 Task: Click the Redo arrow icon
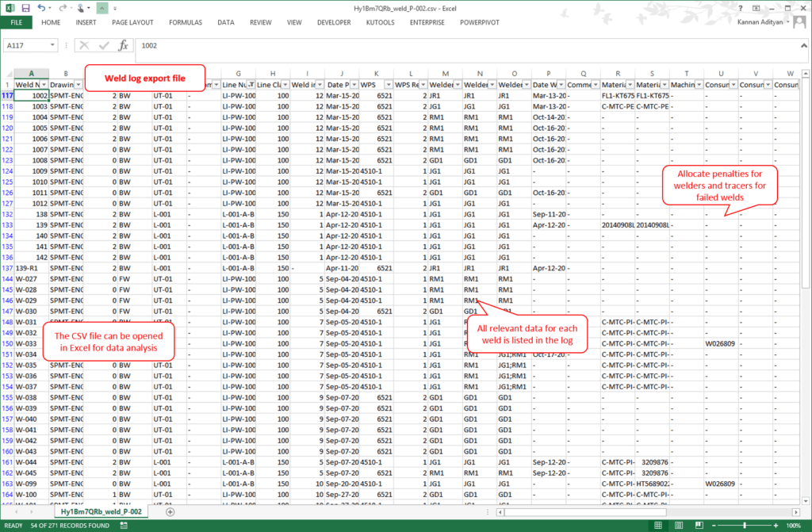(62, 8)
